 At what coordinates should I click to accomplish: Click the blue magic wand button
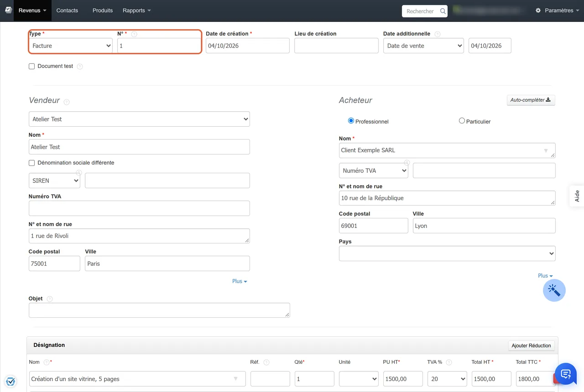554,290
